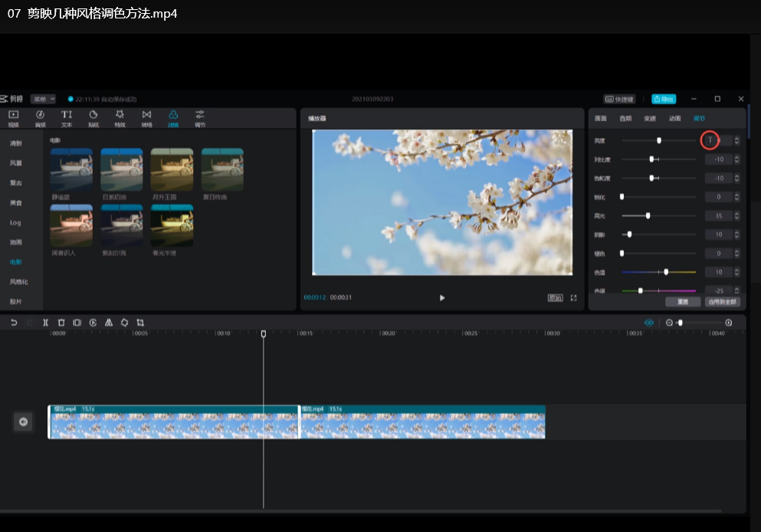Adjust the 褪色 value stepper arrows

pyautogui.click(x=736, y=254)
